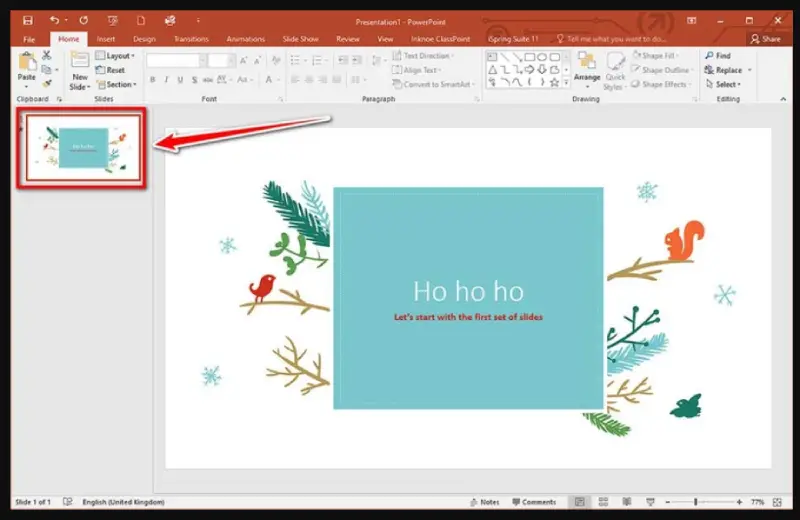The image size is (800, 520).
Task: Click the Find button
Action: 718,56
